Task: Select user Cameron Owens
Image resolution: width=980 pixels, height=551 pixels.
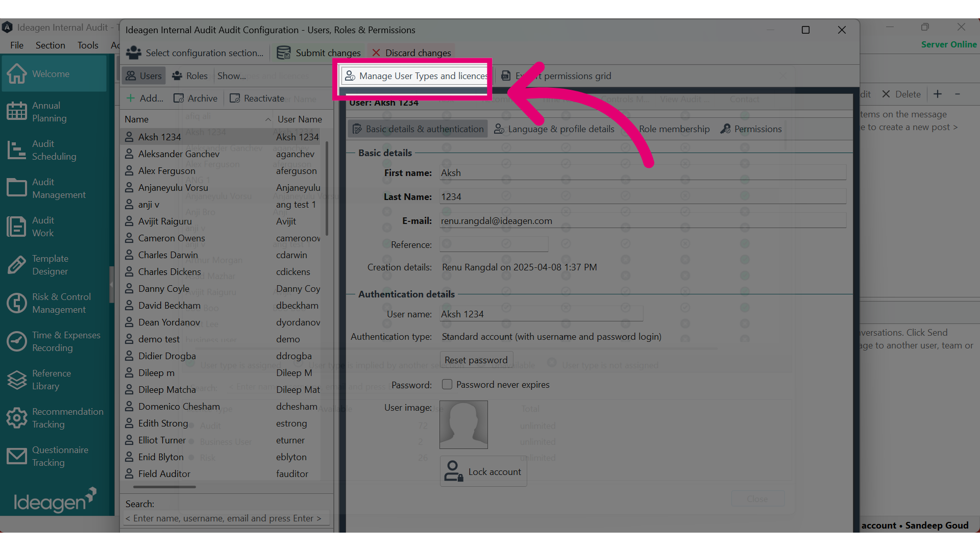Action: 220,238
